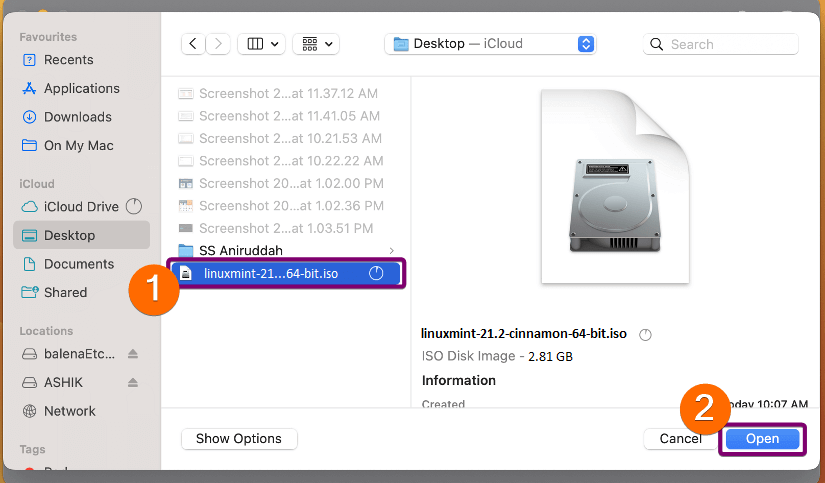Image resolution: width=825 pixels, height=483 pixels.
Task: Open the SS Aniruddah folder
Action: pyautogui.click(x=284, y=250)
